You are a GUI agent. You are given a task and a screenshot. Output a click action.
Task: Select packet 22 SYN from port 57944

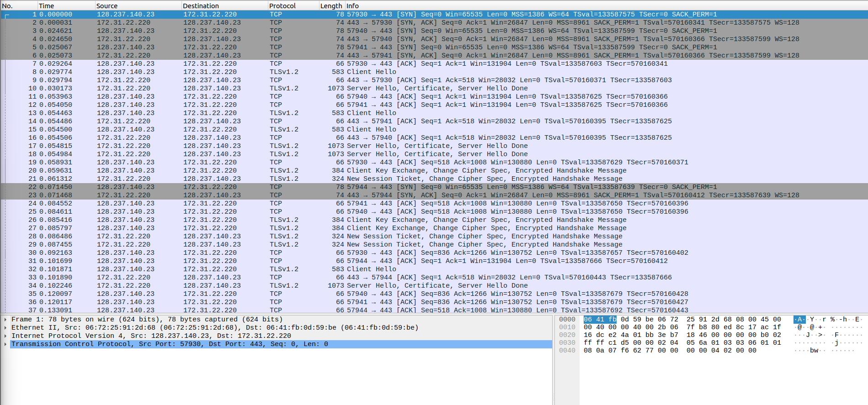pyautogui.click(x=434, y=187)
